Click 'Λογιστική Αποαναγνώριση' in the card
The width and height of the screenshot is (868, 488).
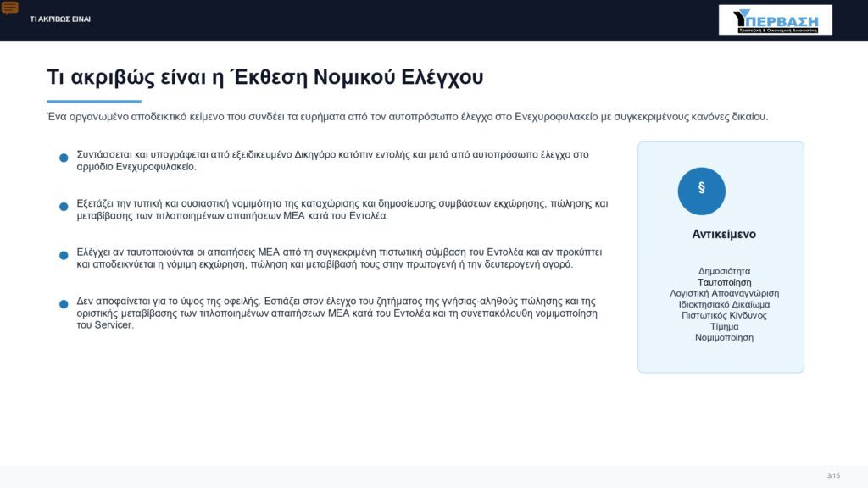[x=724, y=293]
